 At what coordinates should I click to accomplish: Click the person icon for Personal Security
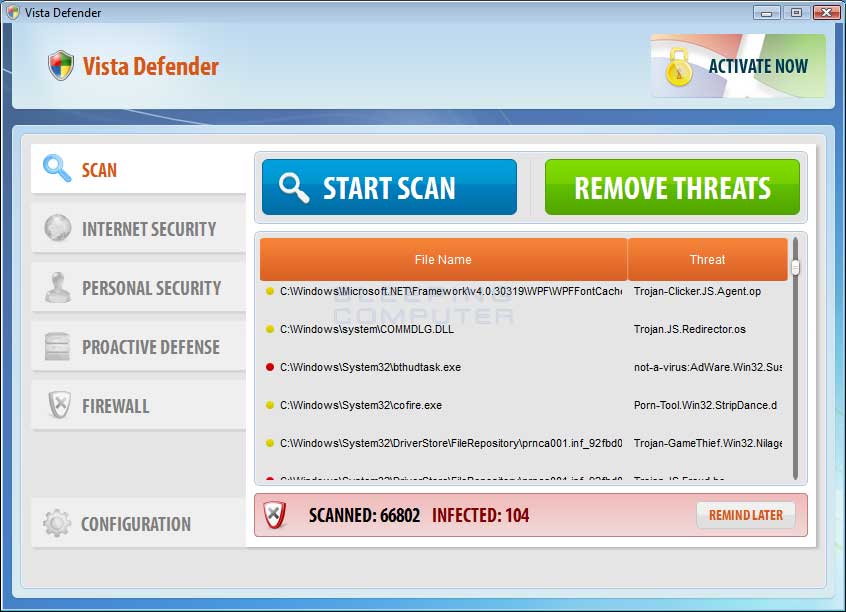tap(58, 287)
